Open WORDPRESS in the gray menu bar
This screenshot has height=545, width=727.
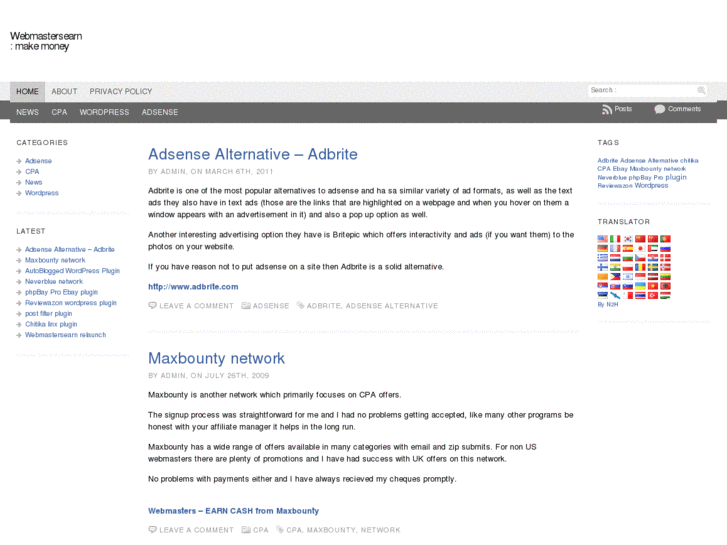[x=104, y=112]
